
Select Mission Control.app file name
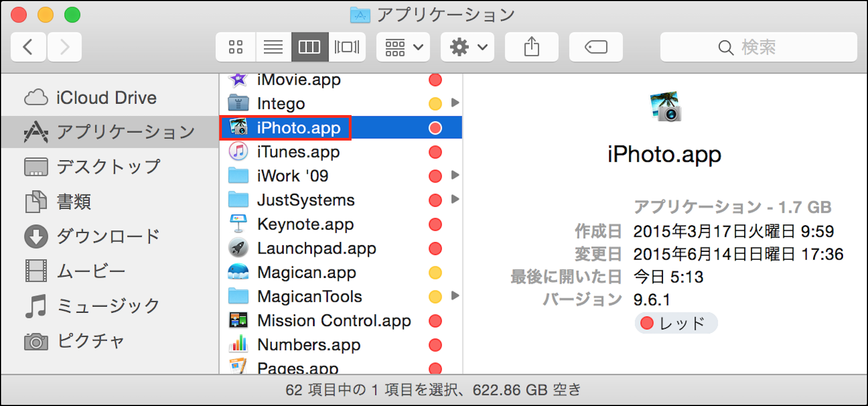pos(334,321)
